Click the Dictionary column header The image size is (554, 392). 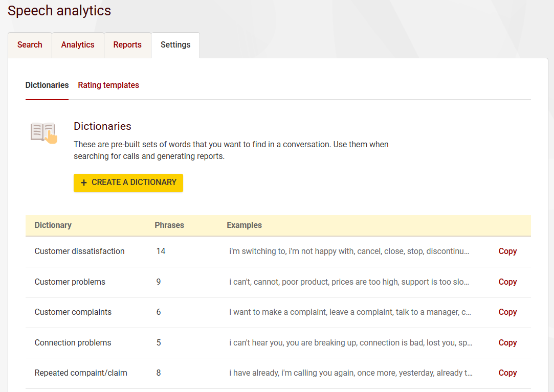[x=53, y=225]
